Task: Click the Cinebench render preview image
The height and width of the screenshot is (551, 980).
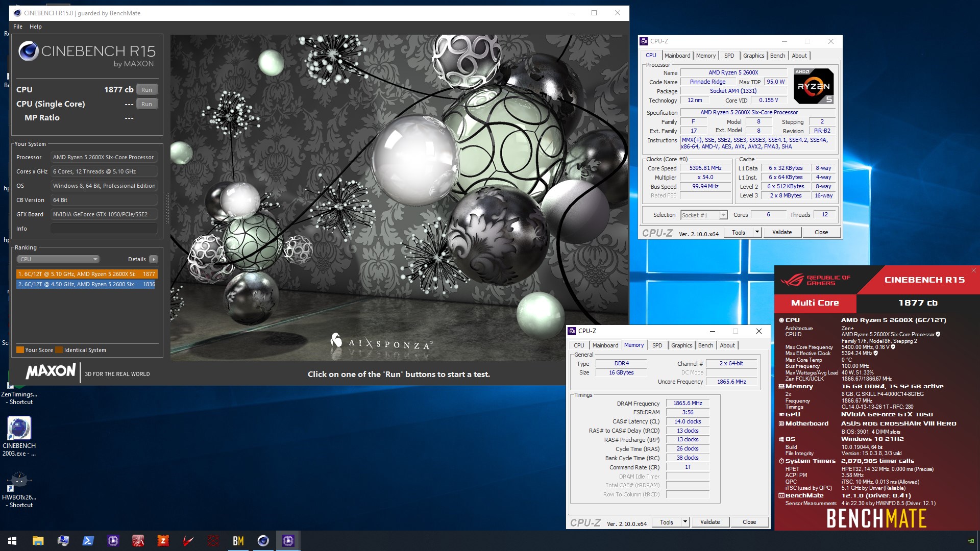Action: (x=399, y=198)
